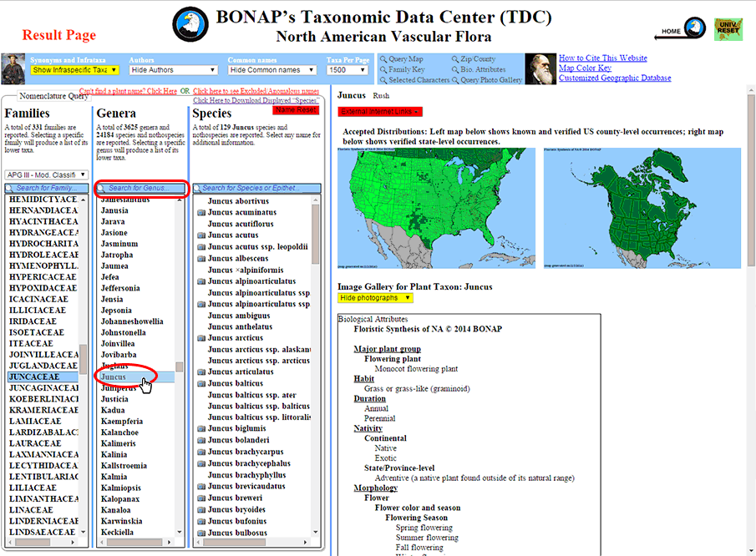Select JUNCACEAE in the Families list
Viewport: 756px width, 556px height.
[43, 377]
